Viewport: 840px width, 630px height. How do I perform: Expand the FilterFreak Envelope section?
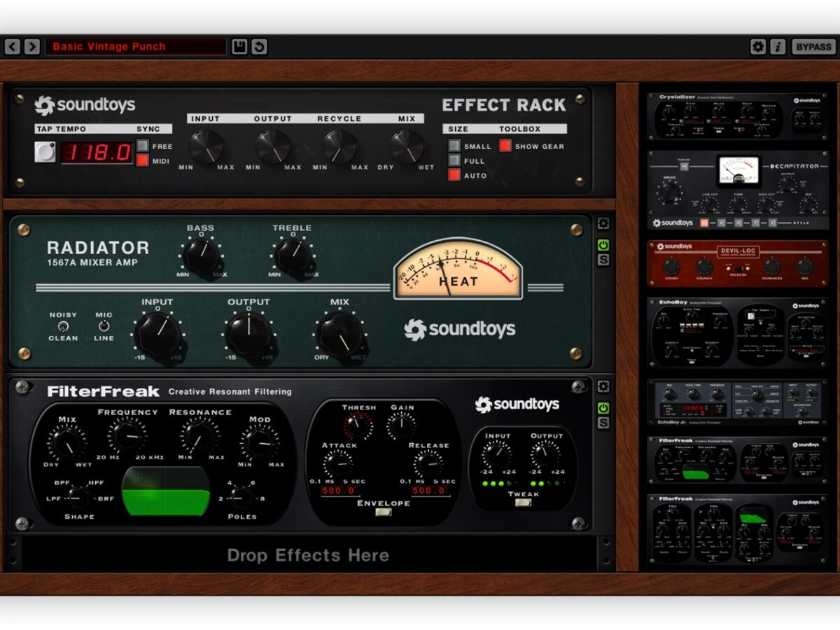[x=383, y=512]
